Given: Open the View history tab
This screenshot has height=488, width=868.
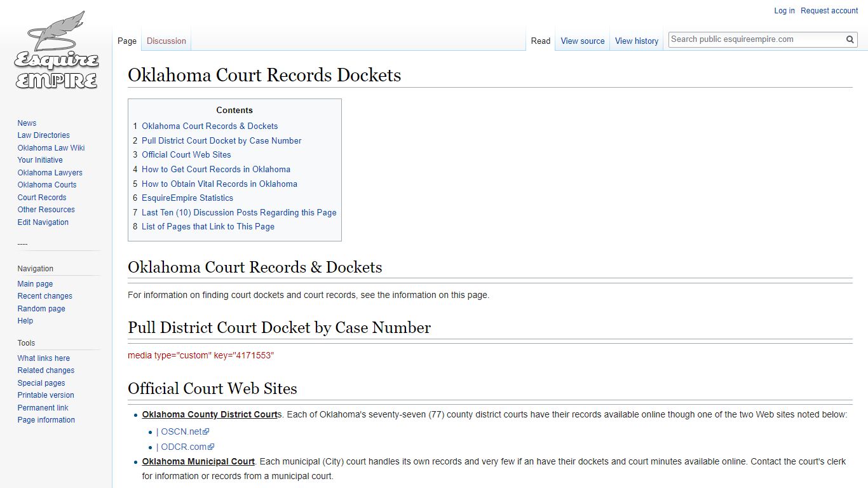Looking at the screenshot, I should [637, 41].
